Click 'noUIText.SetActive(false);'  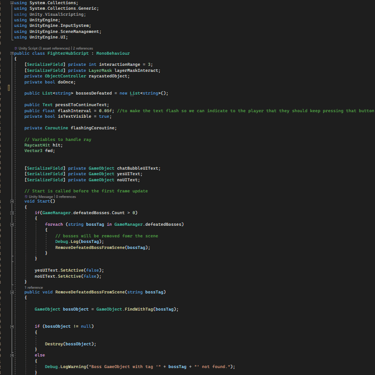(x=68, y=276)
